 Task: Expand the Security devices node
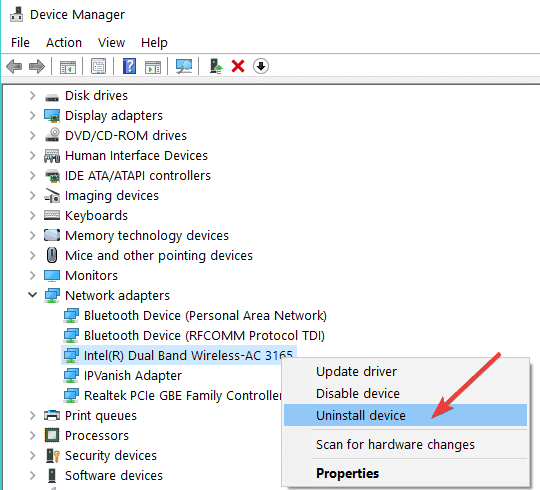(x=33, y=455)
